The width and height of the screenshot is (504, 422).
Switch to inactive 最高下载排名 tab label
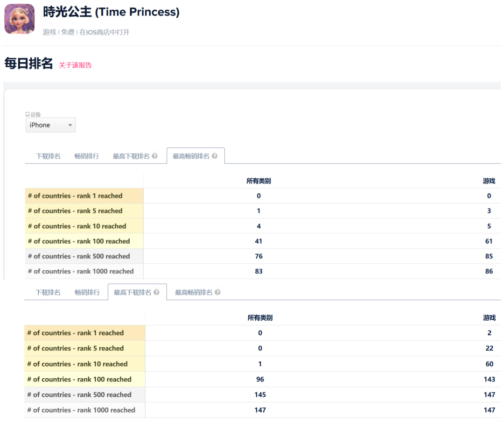pyautogui.click(x=131, y=156)
